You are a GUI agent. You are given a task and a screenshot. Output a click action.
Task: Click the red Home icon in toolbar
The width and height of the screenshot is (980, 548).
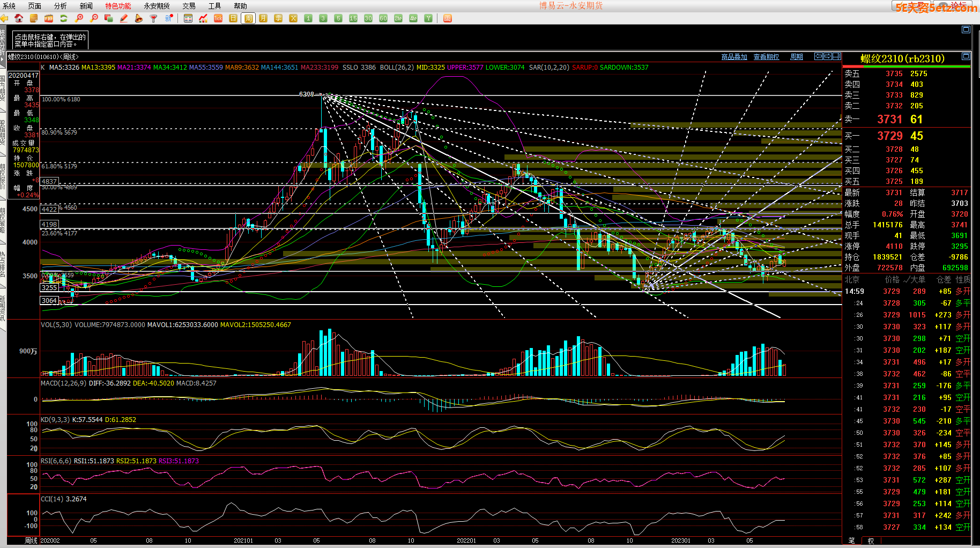(19, 18)
